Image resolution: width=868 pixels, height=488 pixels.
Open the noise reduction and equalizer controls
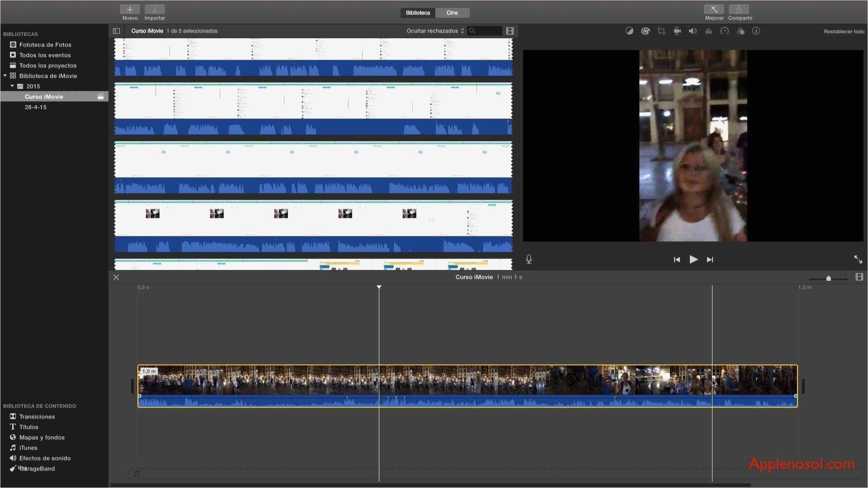pos(708,31)
